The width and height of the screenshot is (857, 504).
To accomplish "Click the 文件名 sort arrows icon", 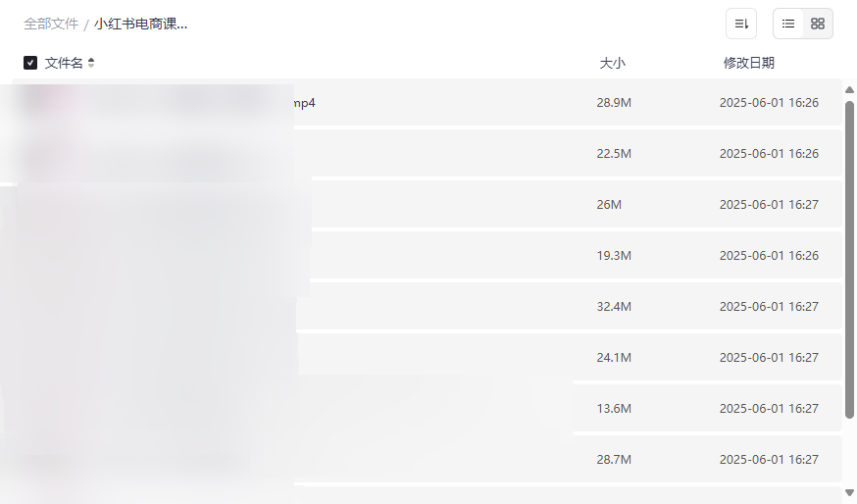I will [91, 63].
